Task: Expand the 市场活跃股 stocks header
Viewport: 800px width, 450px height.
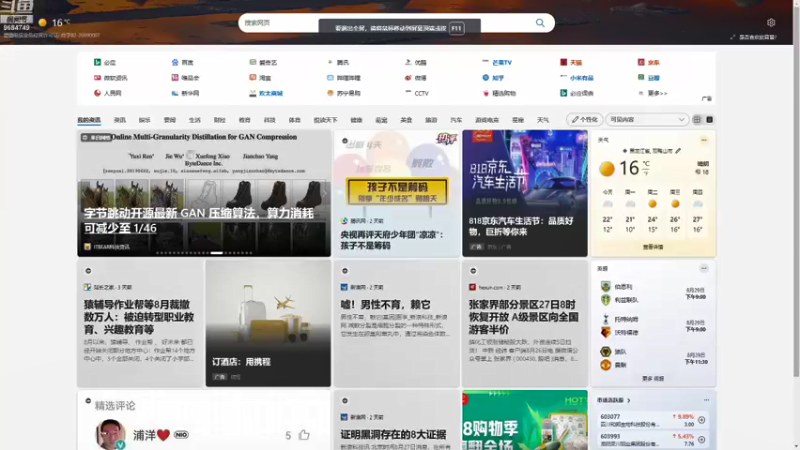Action: coord(614,401)
